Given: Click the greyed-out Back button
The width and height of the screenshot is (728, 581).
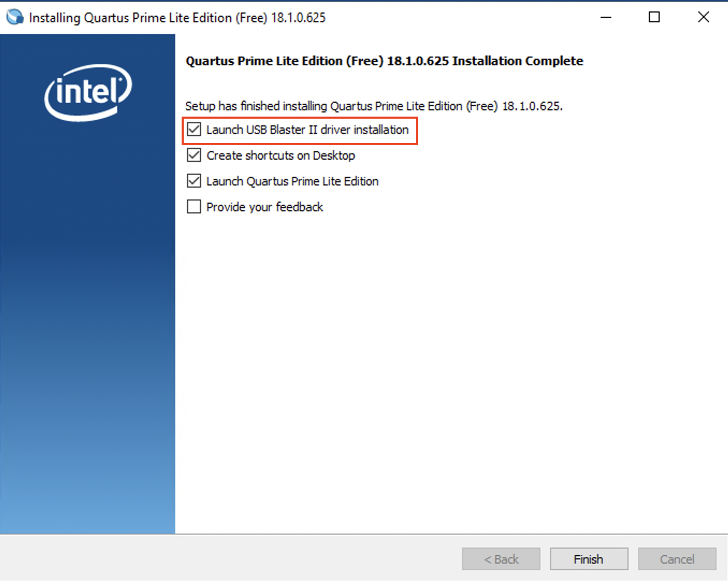Looking at the screenshot, I should [501, 559].
